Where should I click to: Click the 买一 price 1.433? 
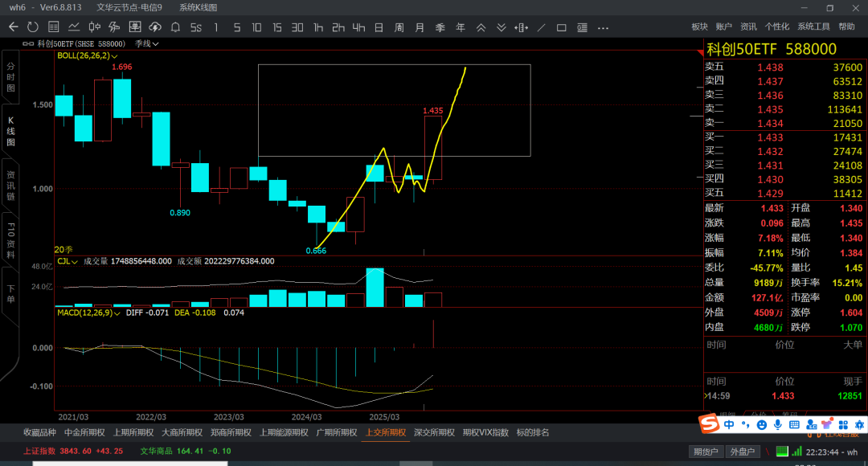(x=770, y=137)
